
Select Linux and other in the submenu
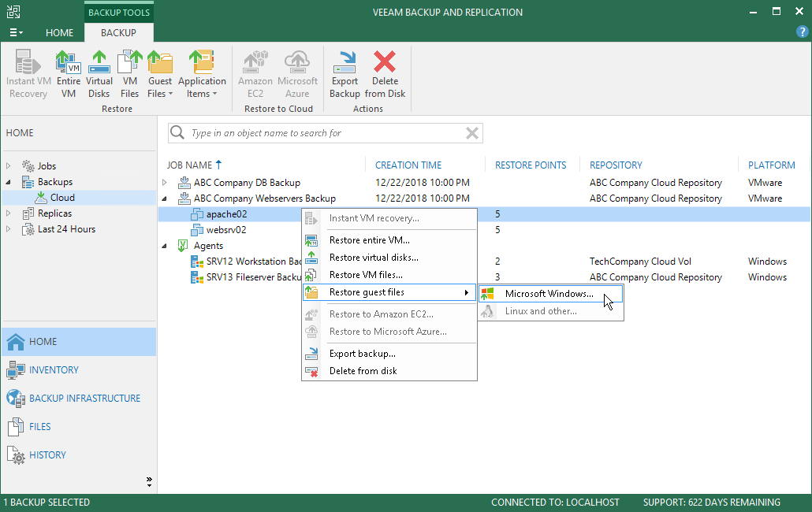(550, 311)
